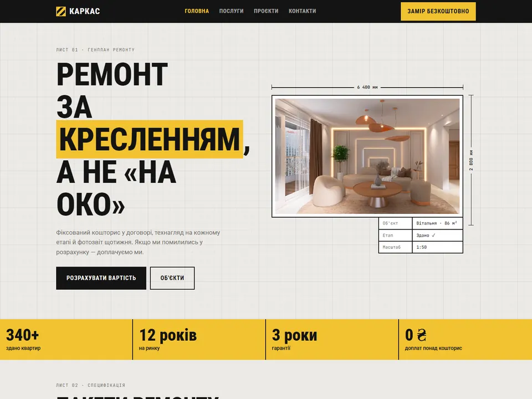Viewport: 532px width, 399px height.
Task: Click the Здано ✓ status cell
Action: pyautogui.click(x=437, y=236)
